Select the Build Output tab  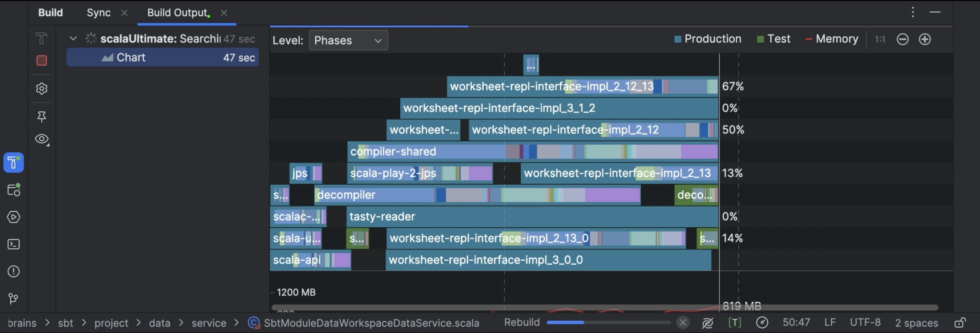coord(177,13)
